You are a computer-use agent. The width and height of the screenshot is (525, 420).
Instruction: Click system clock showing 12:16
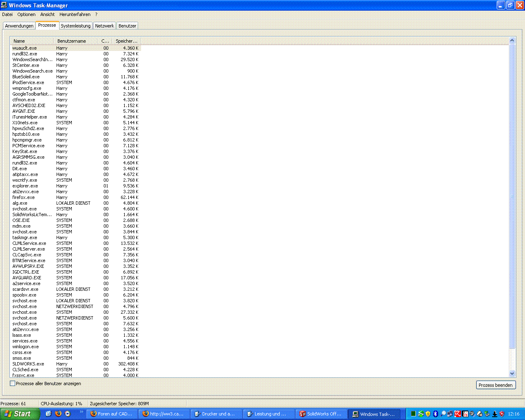click(x=514, y=414)
